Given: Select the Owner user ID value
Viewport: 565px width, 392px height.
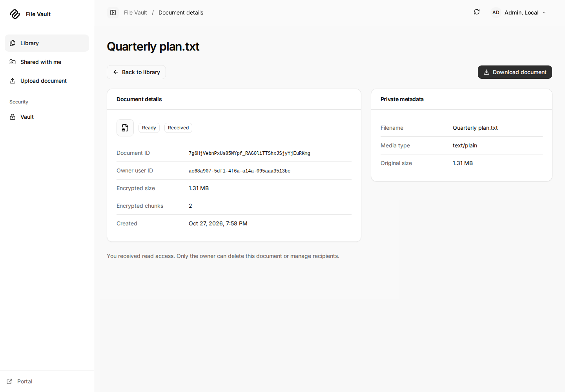Looking at the screenshot, I should [239, 171].
